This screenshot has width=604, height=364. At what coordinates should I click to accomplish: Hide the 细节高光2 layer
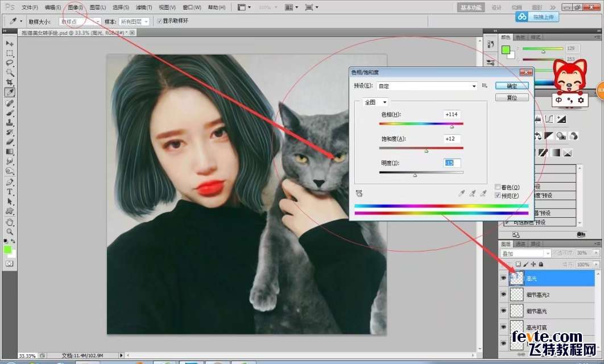click(x=503, y=294)
